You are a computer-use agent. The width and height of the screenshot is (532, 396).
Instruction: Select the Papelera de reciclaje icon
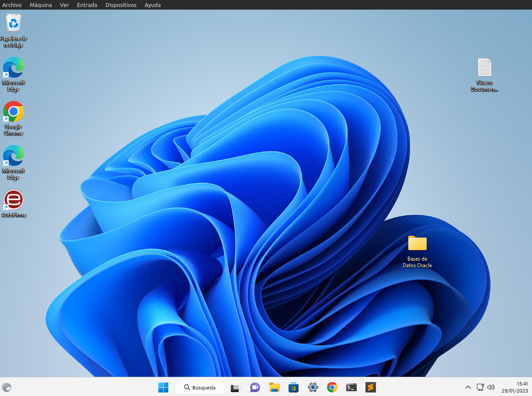pyautogui.click(x=14, y=31)
